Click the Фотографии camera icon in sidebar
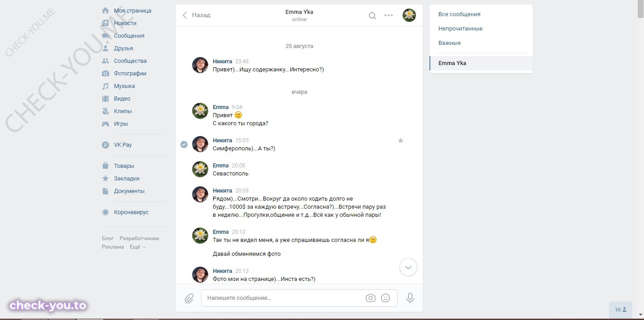The height and width of the screenshot is (320, 644). [x=105, y=73]
